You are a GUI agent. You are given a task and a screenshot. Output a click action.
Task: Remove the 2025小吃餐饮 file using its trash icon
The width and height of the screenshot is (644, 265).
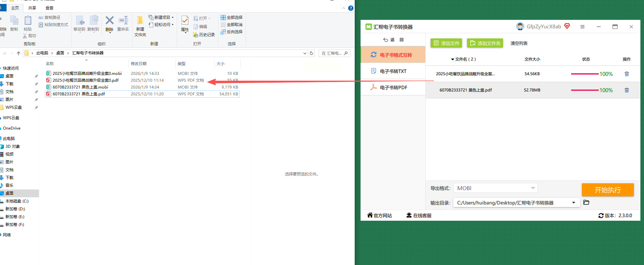point(626,74)
